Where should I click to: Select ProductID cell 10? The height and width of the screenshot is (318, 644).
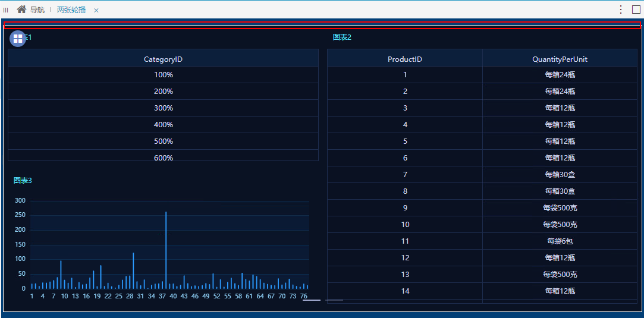405,225
